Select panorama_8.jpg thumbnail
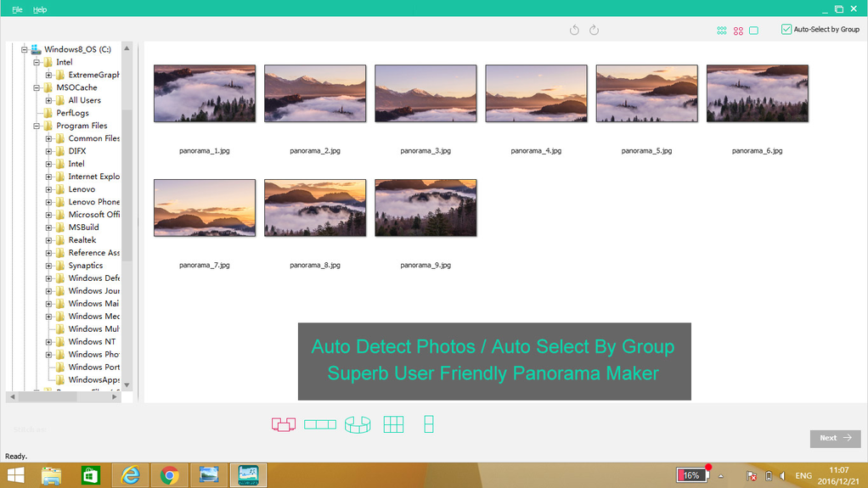The image size is (868, 488). 315,207
